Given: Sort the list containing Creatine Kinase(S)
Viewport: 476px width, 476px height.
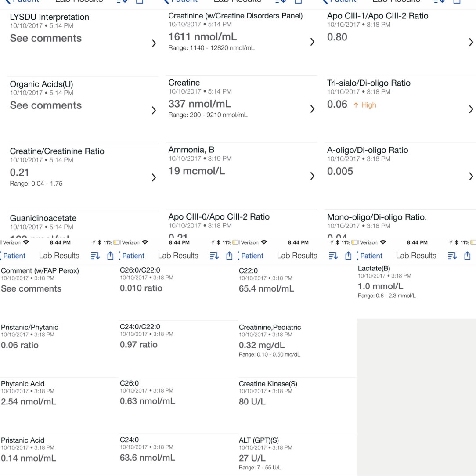Looking at the screenshot, I should pos(333,256).
